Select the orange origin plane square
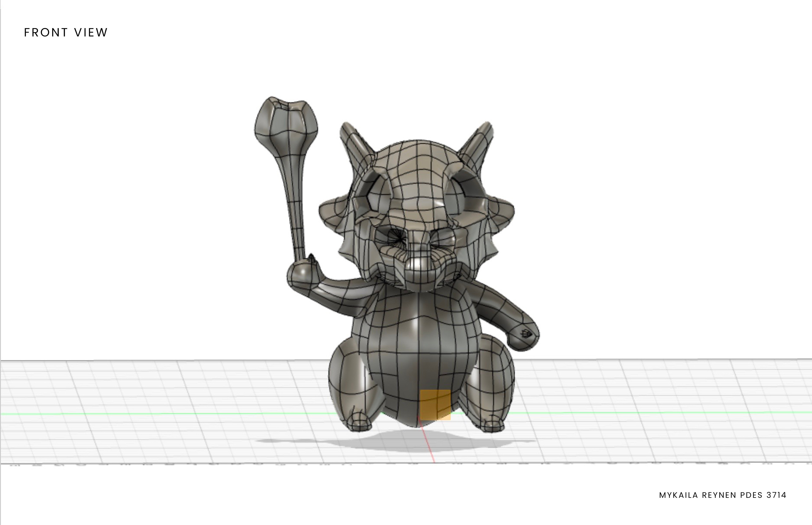Viewport: 812px width, 525px height. click(435, 405)
